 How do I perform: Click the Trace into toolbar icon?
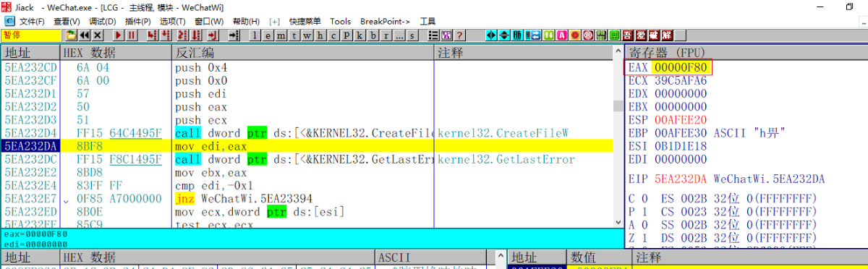click(182, 35)
